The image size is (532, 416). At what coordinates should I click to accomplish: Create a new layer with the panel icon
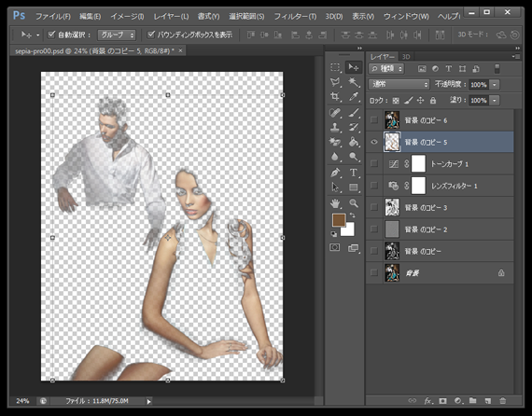pyautogui.click(x=487, y=401)
